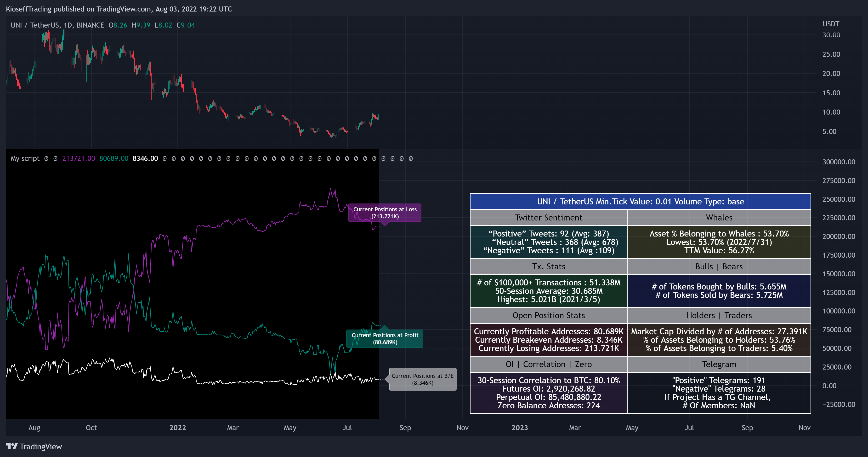Image resolution: width=868 pixels, height=457 pixels.
Task: Click 'Market Cap Divided by # of Addresses: 27.391K'
Action: [x=719, y=331]
